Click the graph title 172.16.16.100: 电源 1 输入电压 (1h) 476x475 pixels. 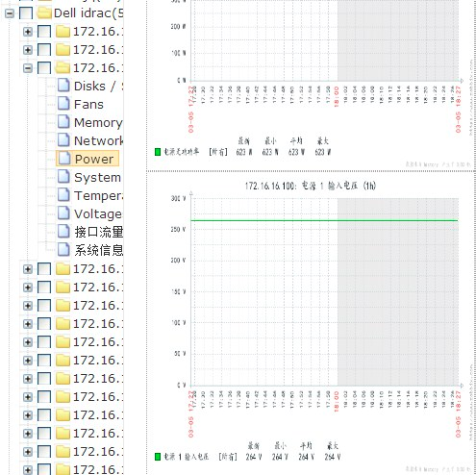point(311,186)
